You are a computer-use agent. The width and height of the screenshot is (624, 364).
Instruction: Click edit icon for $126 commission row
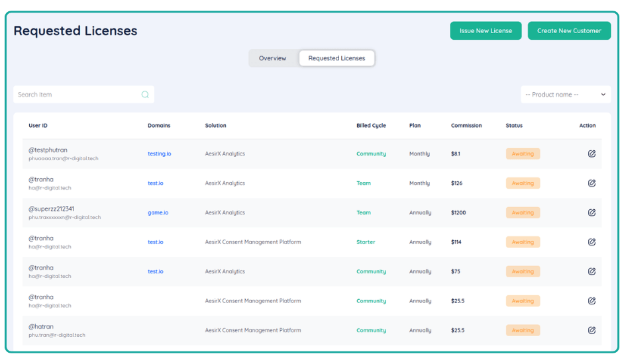592,183
